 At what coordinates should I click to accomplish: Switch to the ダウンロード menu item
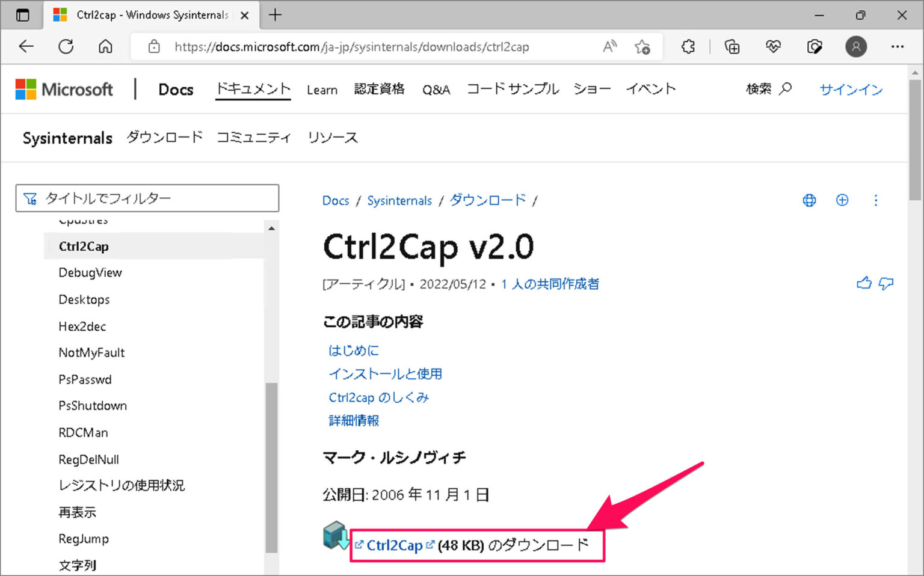pyautogui.click(x=164, y=137)
